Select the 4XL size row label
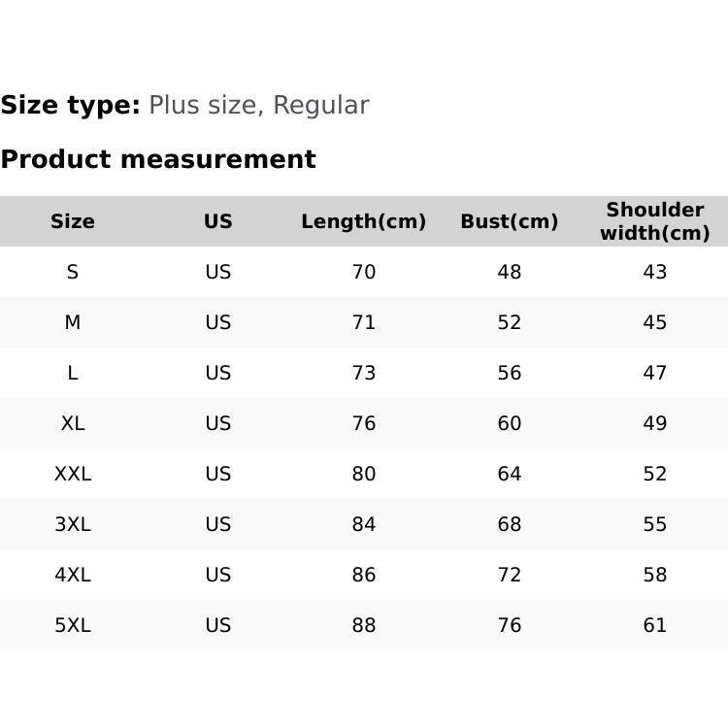The height and width of the screenshot is (728, 728). click(73, 575)
